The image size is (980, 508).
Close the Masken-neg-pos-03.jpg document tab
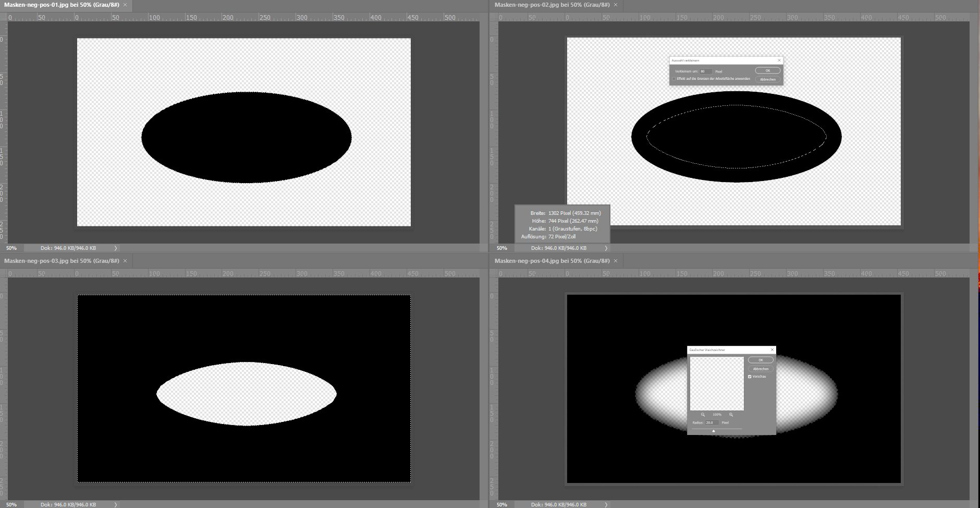(125, 261)
